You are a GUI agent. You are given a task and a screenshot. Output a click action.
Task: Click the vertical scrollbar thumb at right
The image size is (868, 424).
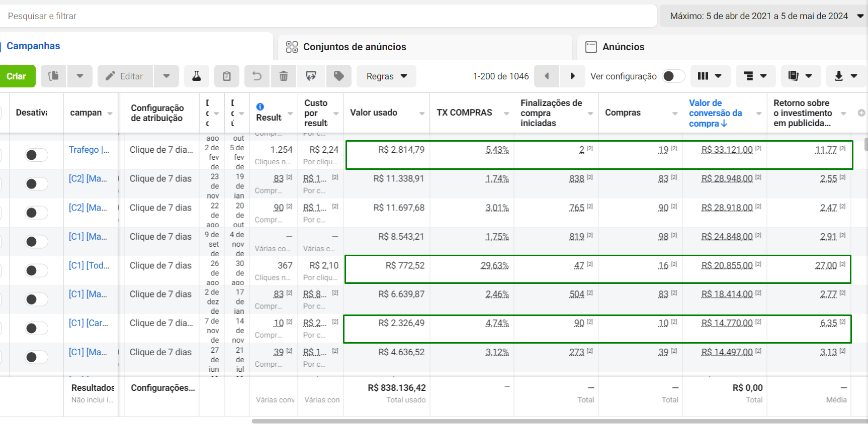[x=866, y=144]
